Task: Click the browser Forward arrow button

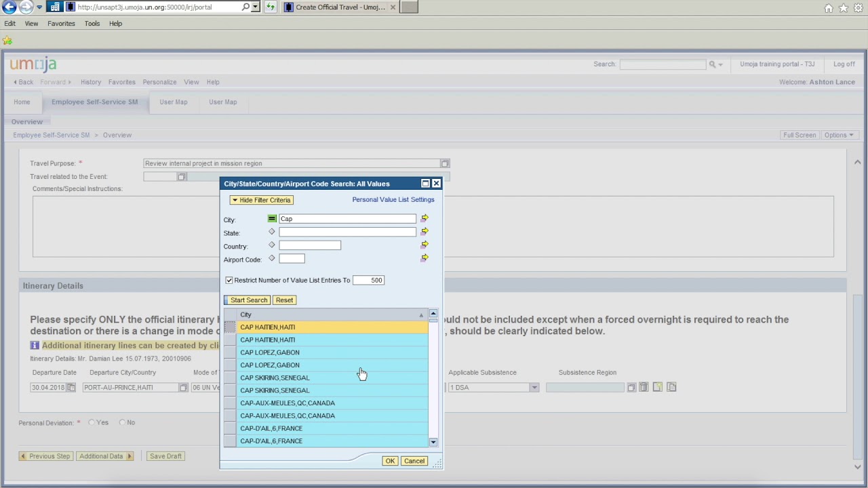Action: pyautogui.click(x=26, y=7)
